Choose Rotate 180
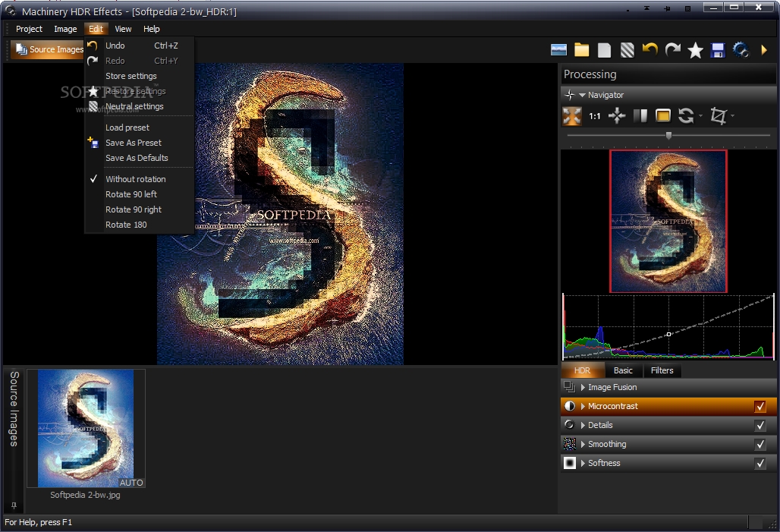Screen dimensions: 780x532 pos(140,225)
